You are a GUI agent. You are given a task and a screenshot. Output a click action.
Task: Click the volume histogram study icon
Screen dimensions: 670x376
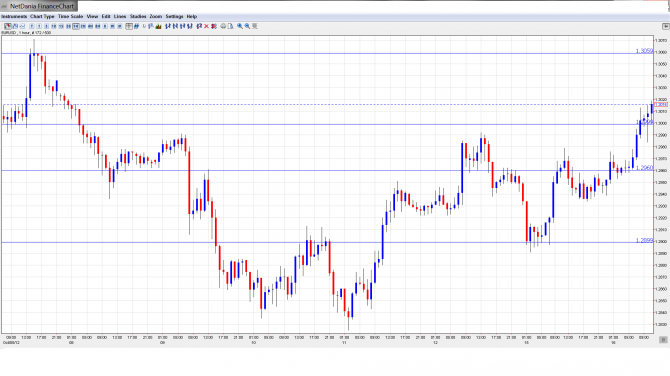tap(159, 26)
